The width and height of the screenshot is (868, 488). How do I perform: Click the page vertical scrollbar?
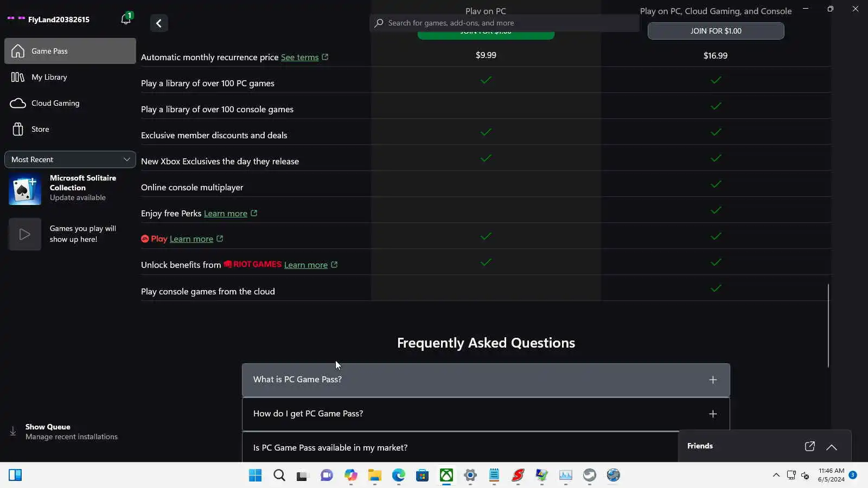coord(828,325)
